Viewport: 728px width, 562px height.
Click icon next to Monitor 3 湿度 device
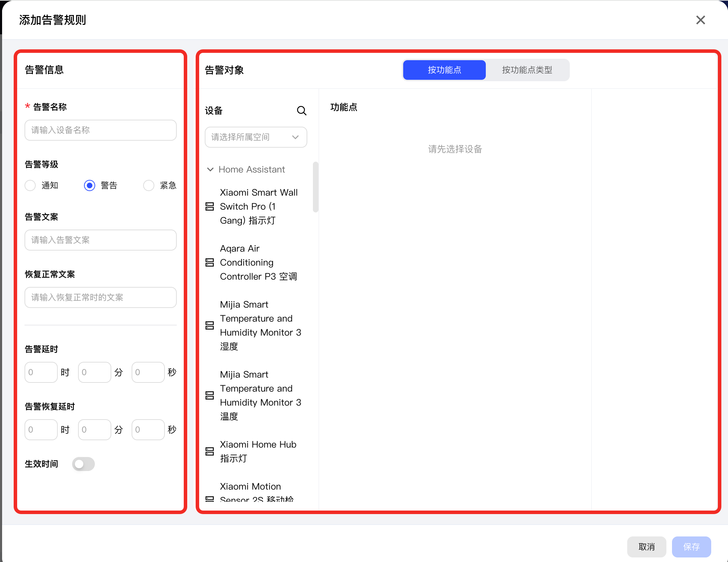click(210, 325)
